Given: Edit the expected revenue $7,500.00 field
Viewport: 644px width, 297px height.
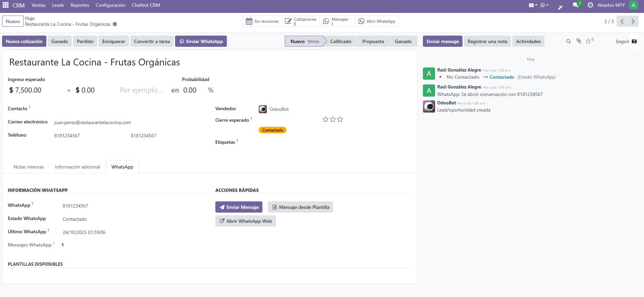Looking at the screenshot, I should (35, 90).
